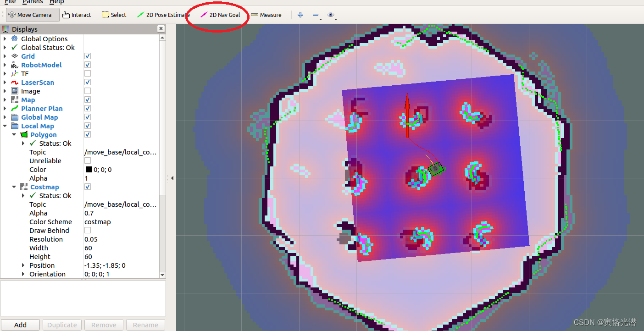
Task: Toggle the Polygon Unreliable checkbox
Action: 88,160
